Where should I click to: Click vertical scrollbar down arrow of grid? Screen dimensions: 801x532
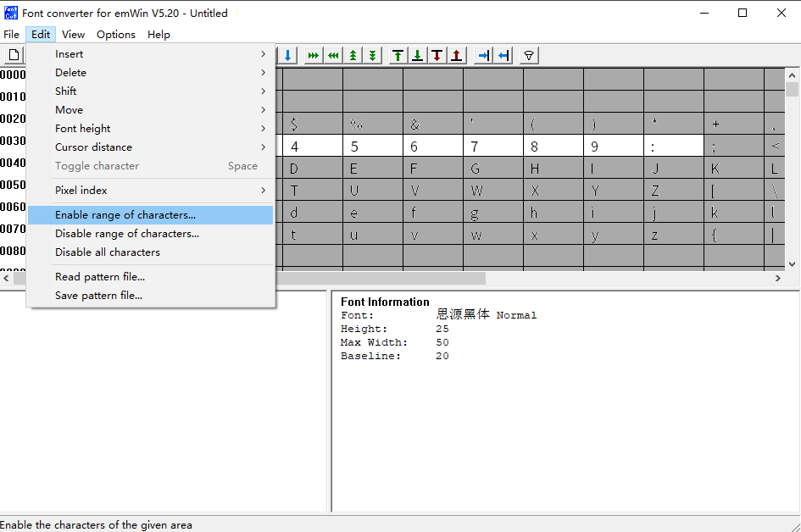[x=793, y=263]
